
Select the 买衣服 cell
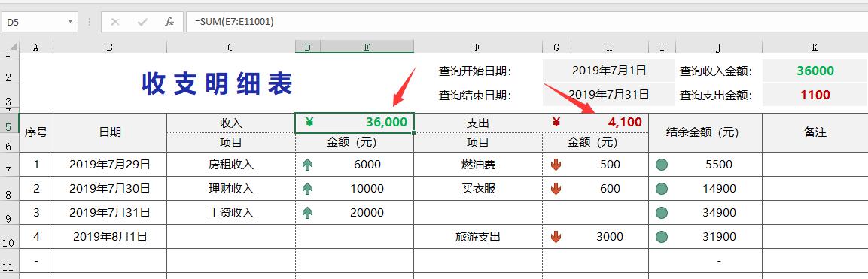pyautogui.click(x=478, y=189)
